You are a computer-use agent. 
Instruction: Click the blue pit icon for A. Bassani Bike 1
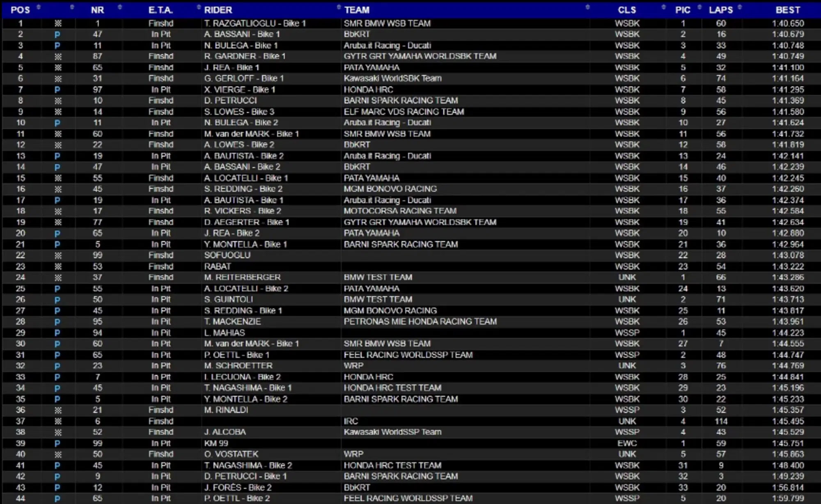point(57,35)
